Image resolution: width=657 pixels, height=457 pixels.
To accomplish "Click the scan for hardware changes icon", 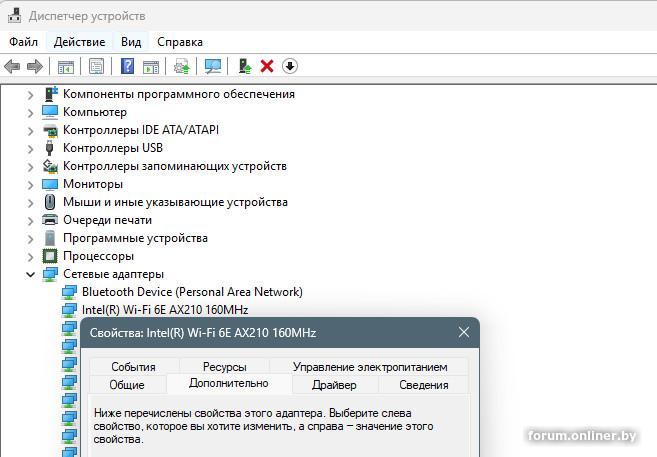I will (x=213, y=66).
